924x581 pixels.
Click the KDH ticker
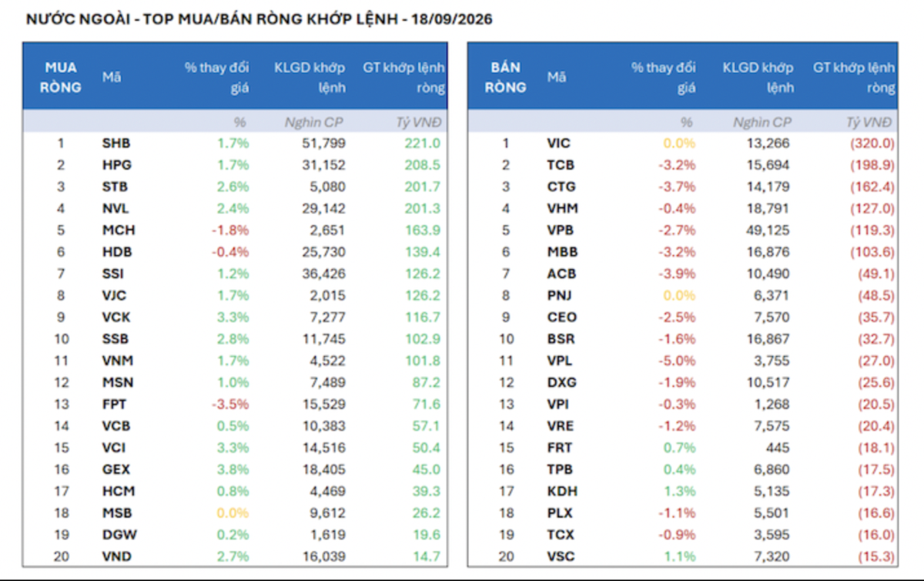[562, 491]
